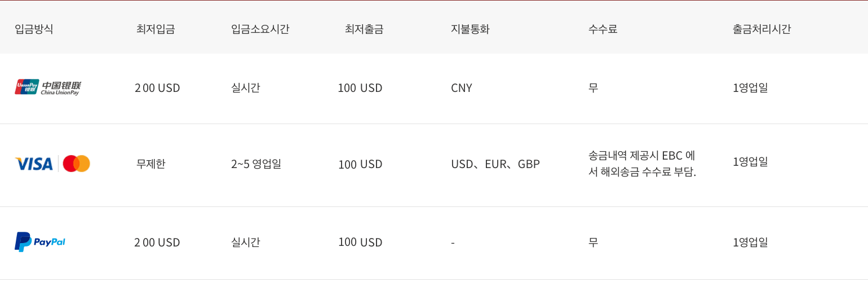The width and height of the screenshot is (868, 282).
Task: Click the China UnionPay logo
Action: (x=48, y=87)
